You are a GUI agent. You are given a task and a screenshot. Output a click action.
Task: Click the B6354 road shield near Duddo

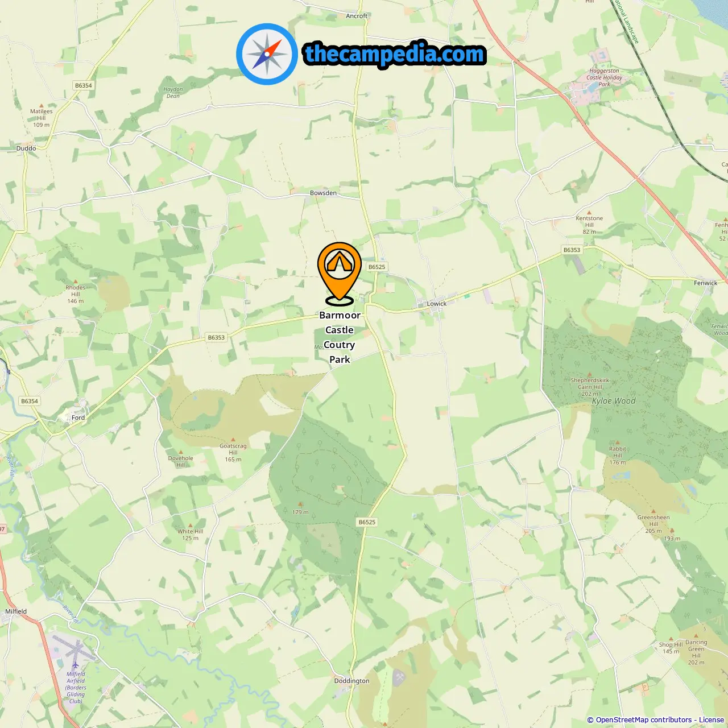coord(84,85)
